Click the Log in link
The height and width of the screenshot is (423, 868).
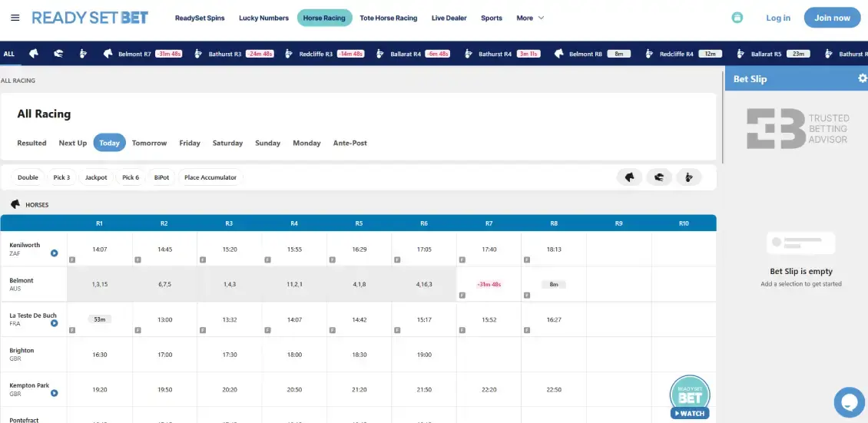(x=778, y=18)
